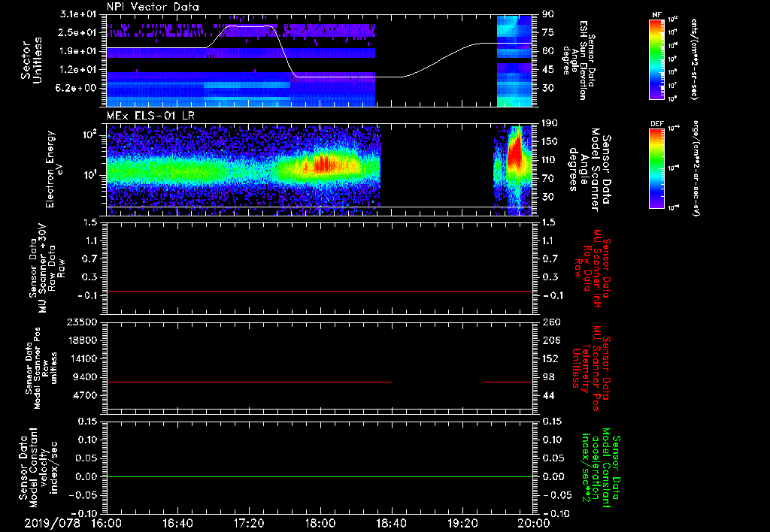Click the 2.5e+01 sector tick label

coord(78,32)
